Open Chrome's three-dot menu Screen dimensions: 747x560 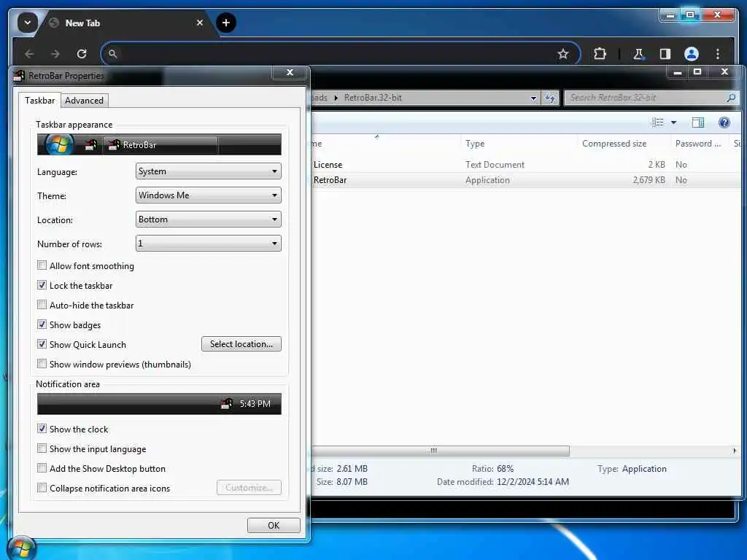718,54
